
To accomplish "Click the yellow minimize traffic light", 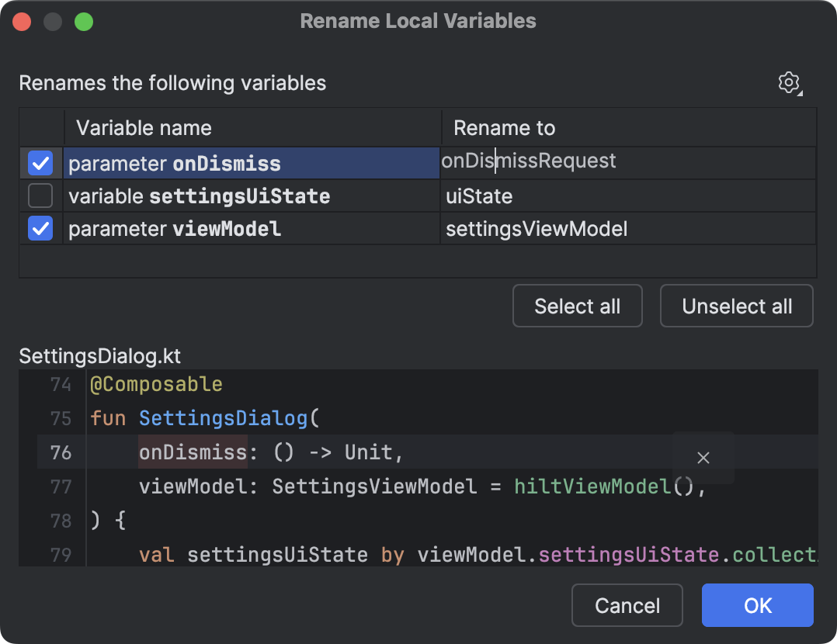I will point(53,22).
